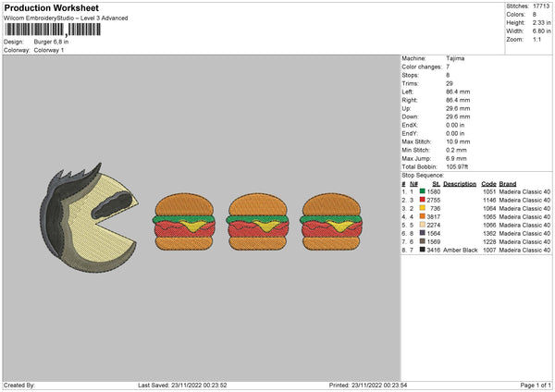Click the Created By label

[19, 385]
